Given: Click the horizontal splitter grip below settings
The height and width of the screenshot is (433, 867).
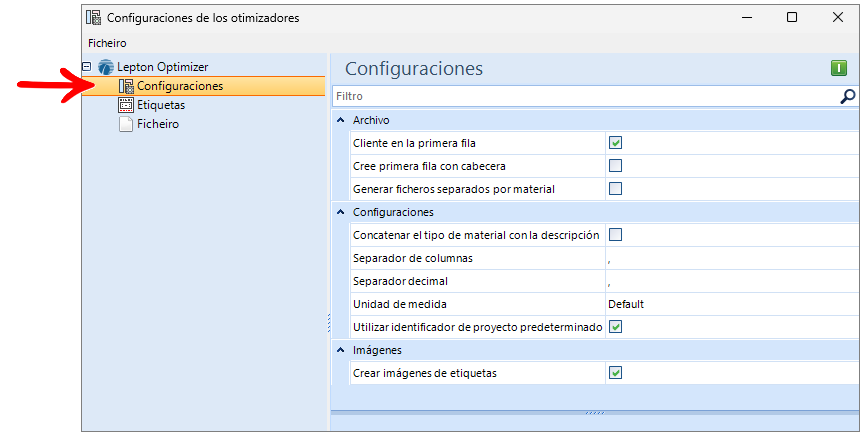Looking at the screenshot, I should pyautogui.click(x=595, y=413).
